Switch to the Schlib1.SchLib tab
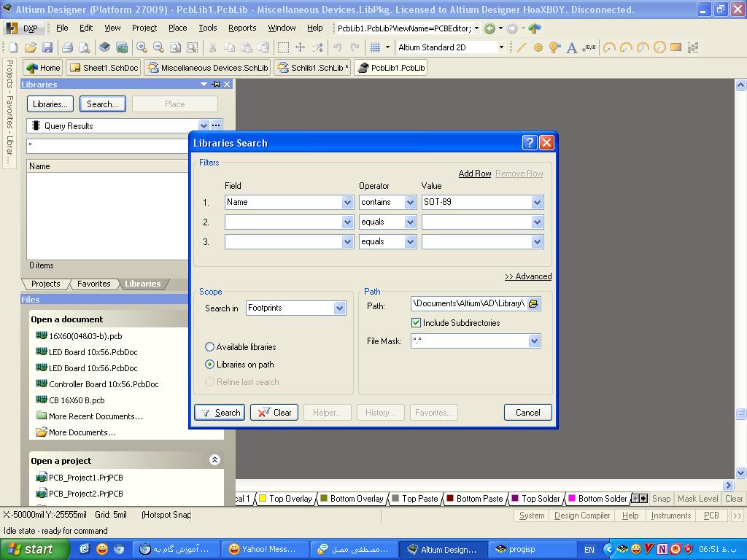This screenshot has width=747, height=560. click(314, 68)
